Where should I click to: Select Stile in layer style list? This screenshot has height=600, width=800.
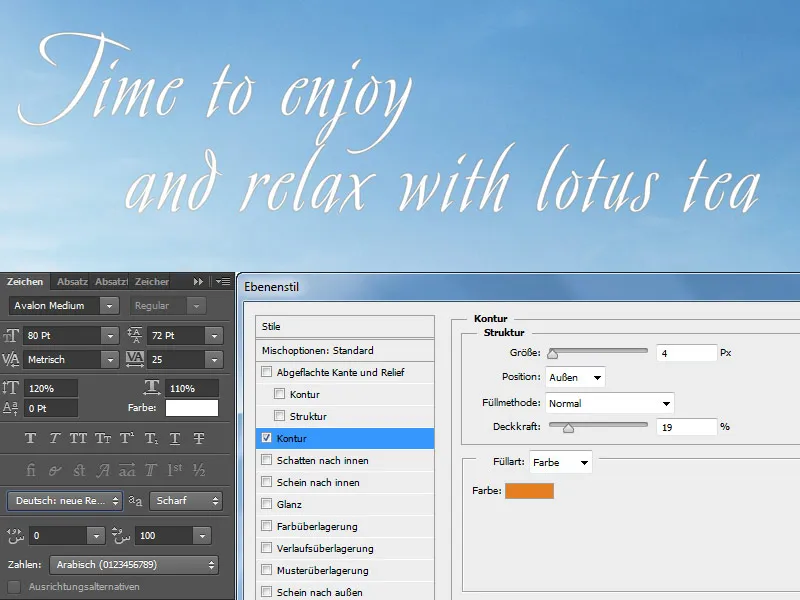(x=345, y=327)
